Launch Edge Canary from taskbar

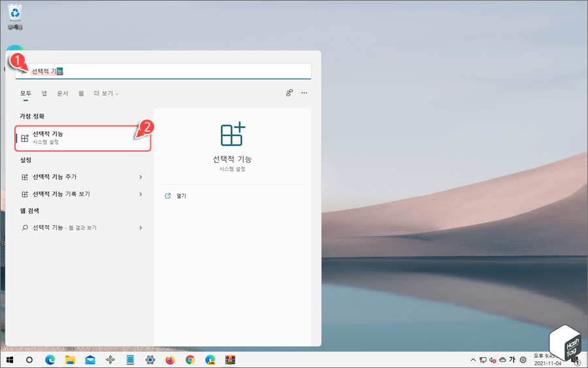pyautogui.click(x=210, y=360)
